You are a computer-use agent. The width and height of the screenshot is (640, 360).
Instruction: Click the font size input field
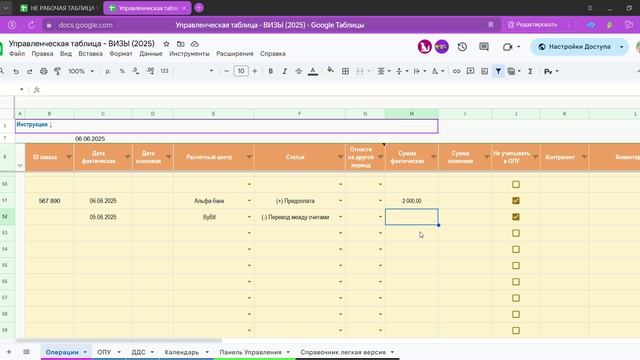click(241, 71)
